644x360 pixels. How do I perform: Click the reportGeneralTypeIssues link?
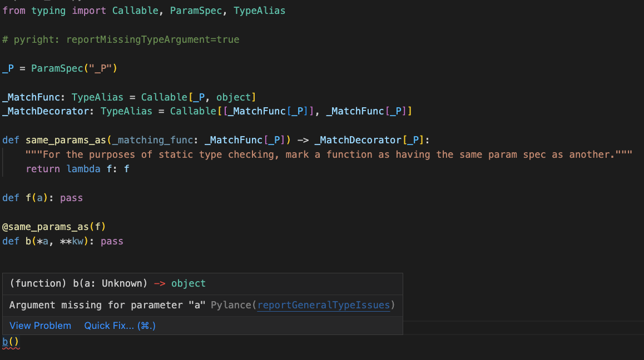[324, 304]
